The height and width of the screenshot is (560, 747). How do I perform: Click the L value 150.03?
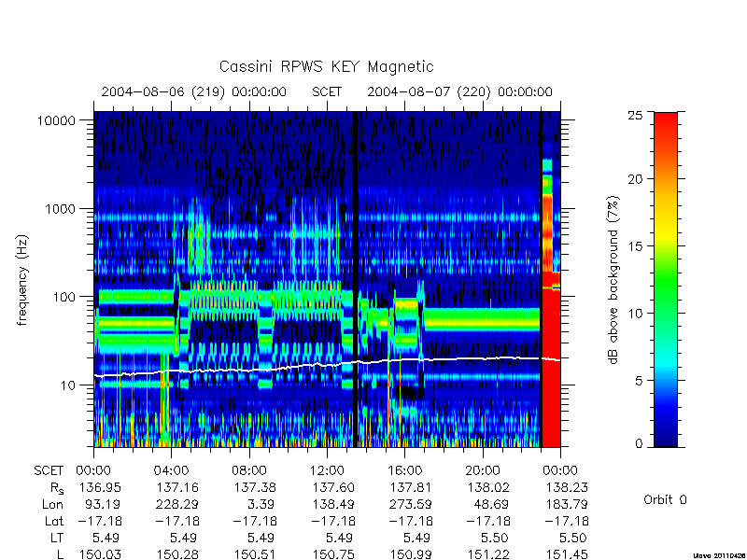point(100,554)
